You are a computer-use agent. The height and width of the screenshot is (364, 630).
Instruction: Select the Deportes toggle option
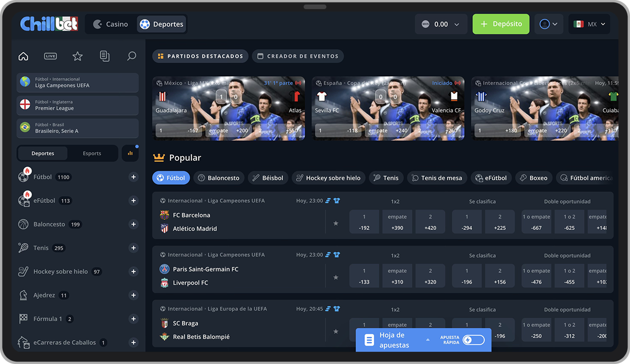pos(43,153)
